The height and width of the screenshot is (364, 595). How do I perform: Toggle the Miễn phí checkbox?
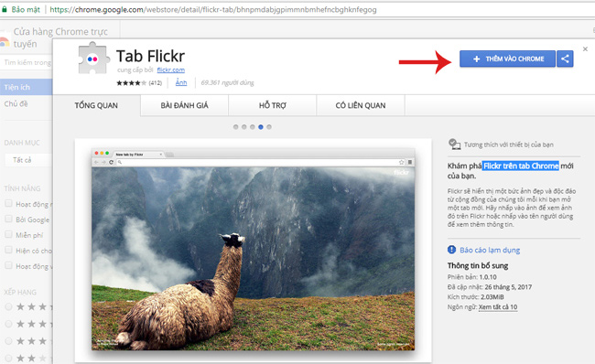pos(8,234)
